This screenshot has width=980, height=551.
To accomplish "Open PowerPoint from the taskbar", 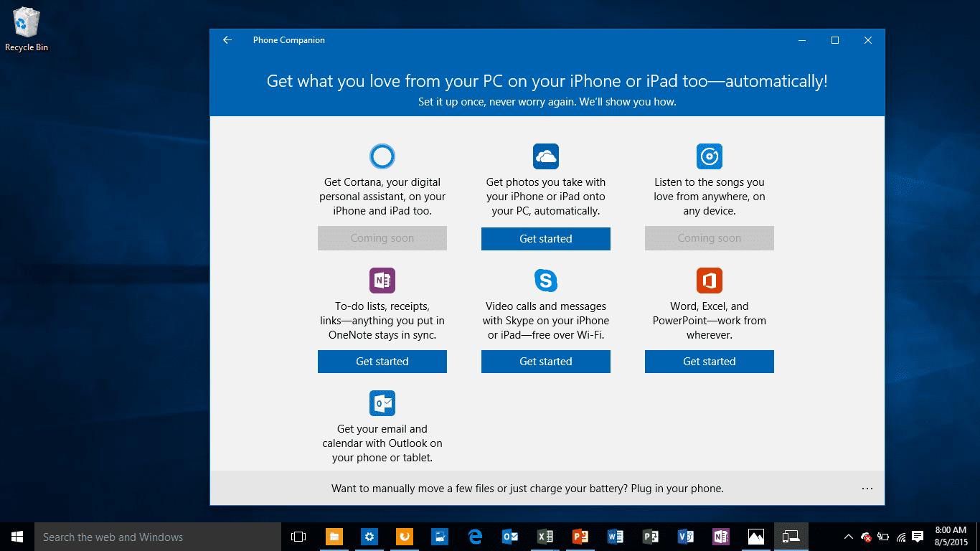I will point(580,537).
